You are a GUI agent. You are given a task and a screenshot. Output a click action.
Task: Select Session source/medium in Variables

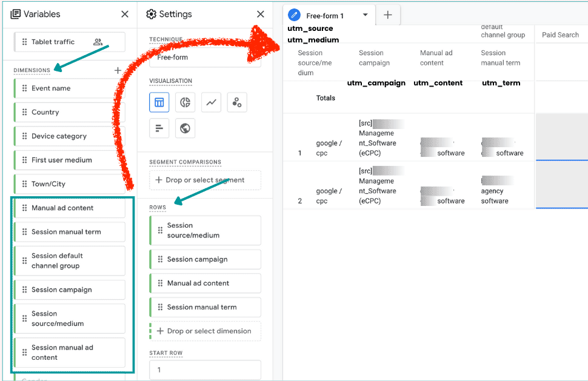[x=70, y=319]
